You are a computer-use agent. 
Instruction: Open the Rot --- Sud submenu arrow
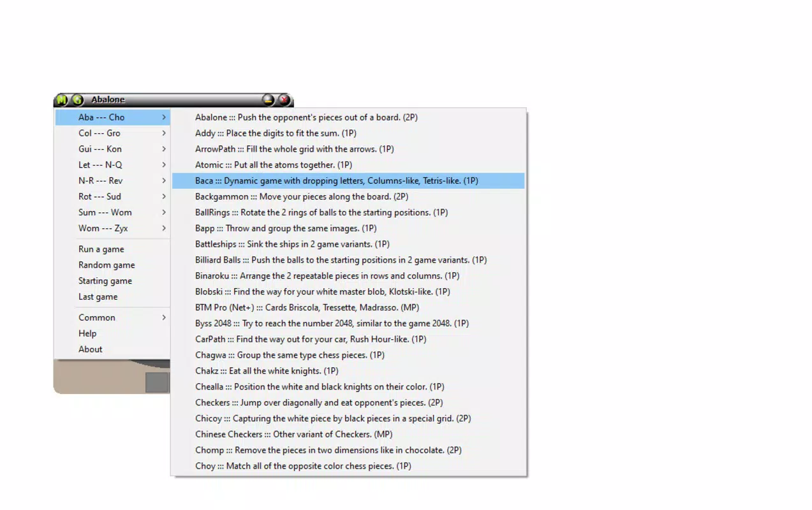coord(164,197)
